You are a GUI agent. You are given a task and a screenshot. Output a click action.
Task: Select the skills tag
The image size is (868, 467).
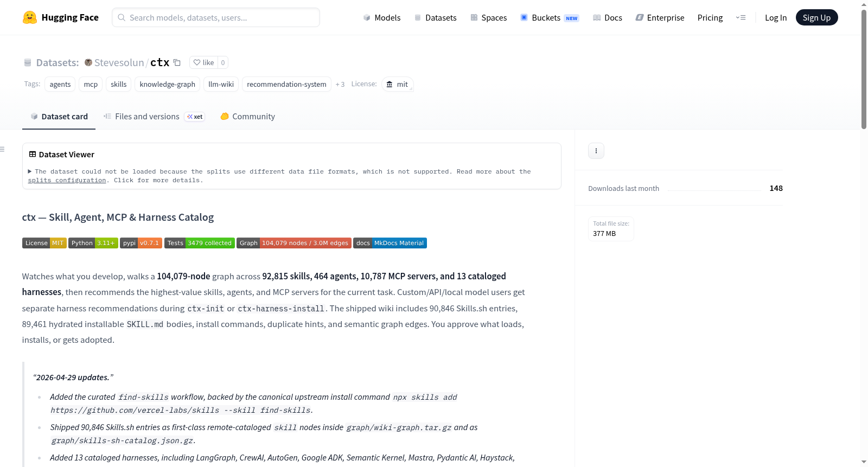tap(119, 84)
